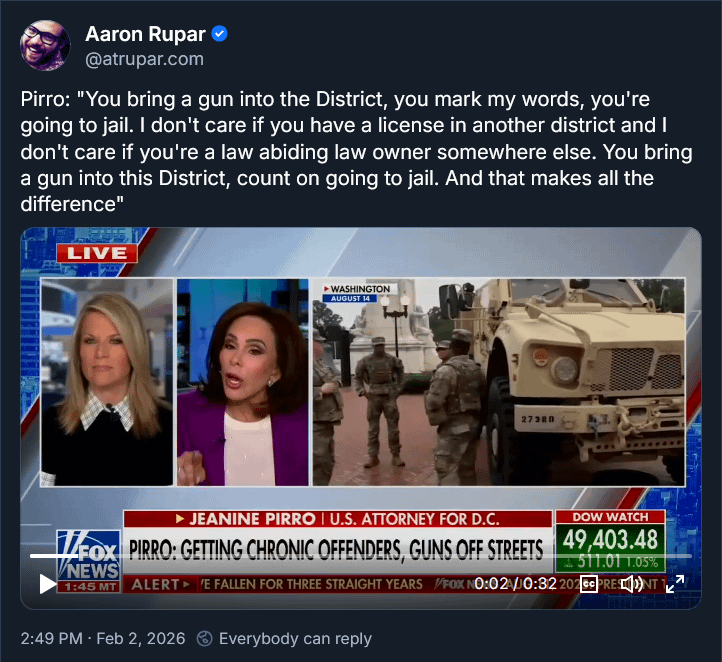Click the blue verified badge icon
Image resolution: width=722 pixels, height=662 pixels.
(219, 34)
